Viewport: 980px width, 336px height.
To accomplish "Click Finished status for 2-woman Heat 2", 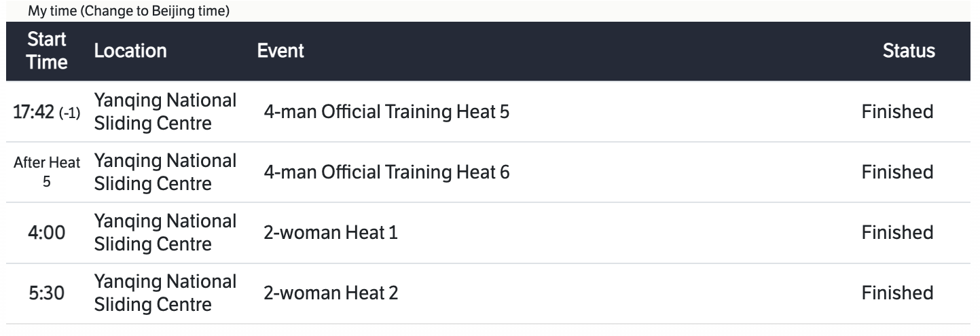I will tap(897, 293).
